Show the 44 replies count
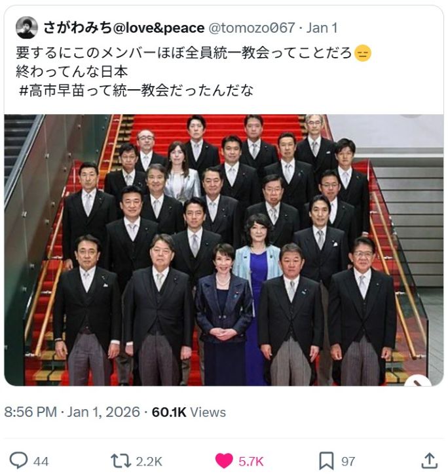This screenshot has height=476, width=448. coord(41,462)
